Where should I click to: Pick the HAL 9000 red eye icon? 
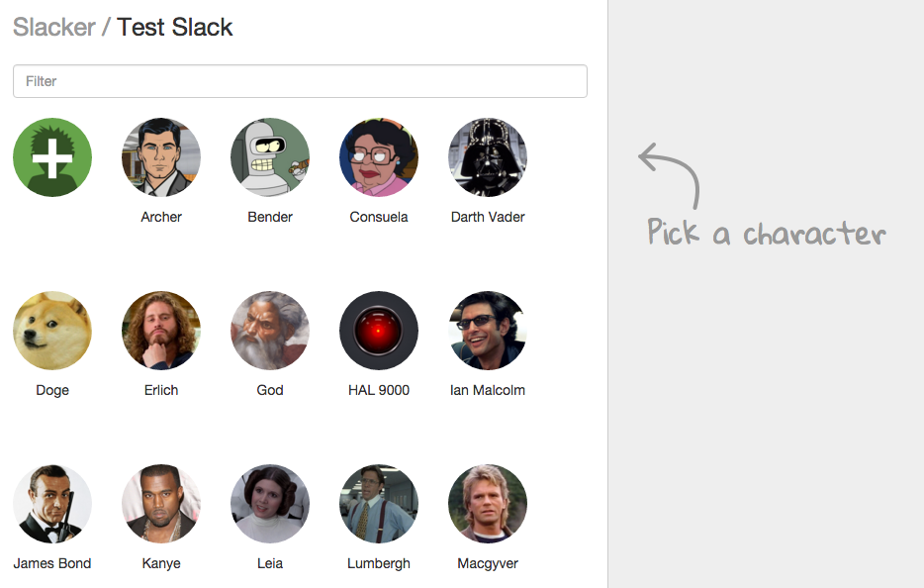coord(378,330)
